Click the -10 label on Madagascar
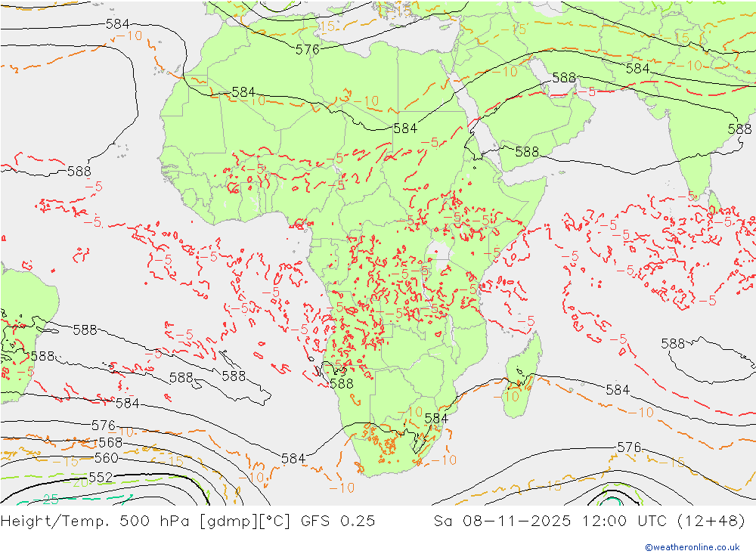Image resolution: width=756 pixels, height=554 pixels. click(506, 396)
